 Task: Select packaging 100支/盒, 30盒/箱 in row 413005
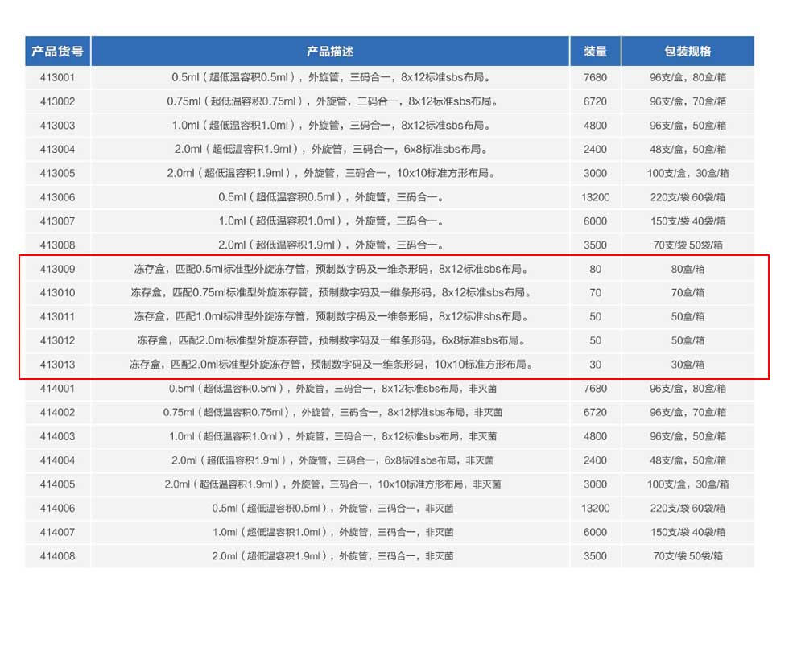coord(688,173)
